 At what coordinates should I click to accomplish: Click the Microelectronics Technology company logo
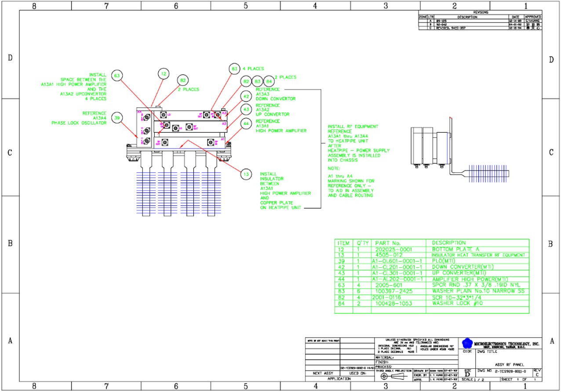tap(467, 343)
